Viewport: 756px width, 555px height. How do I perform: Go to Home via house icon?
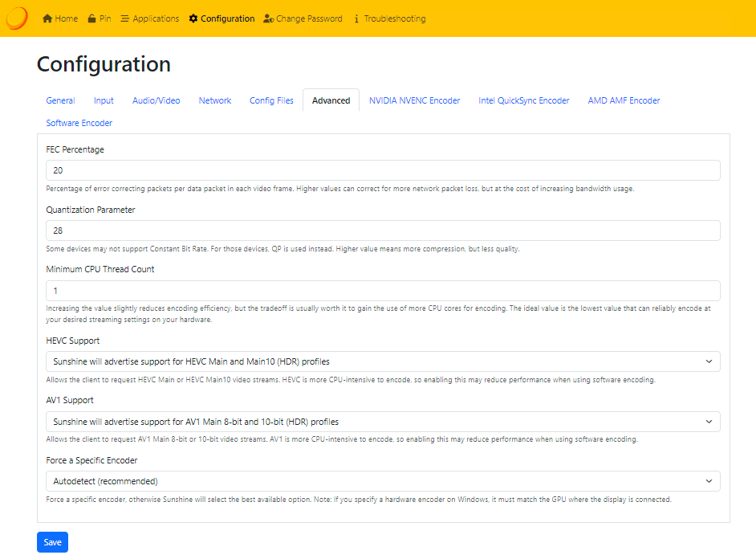[47, 18]
